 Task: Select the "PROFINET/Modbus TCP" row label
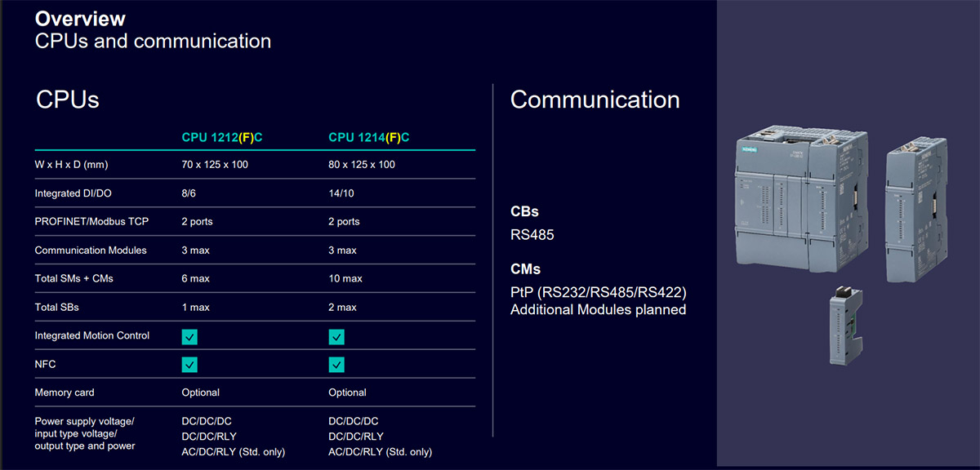point(91,222)
